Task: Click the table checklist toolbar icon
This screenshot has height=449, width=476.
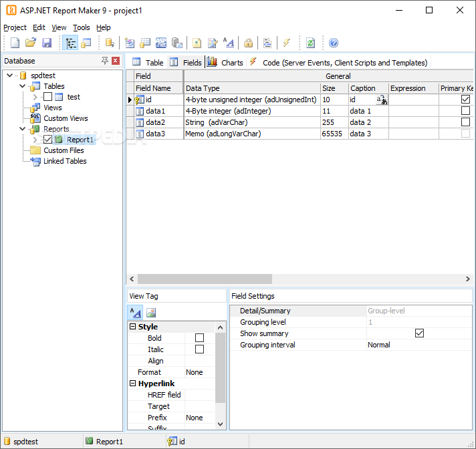Action: [130, 43]
